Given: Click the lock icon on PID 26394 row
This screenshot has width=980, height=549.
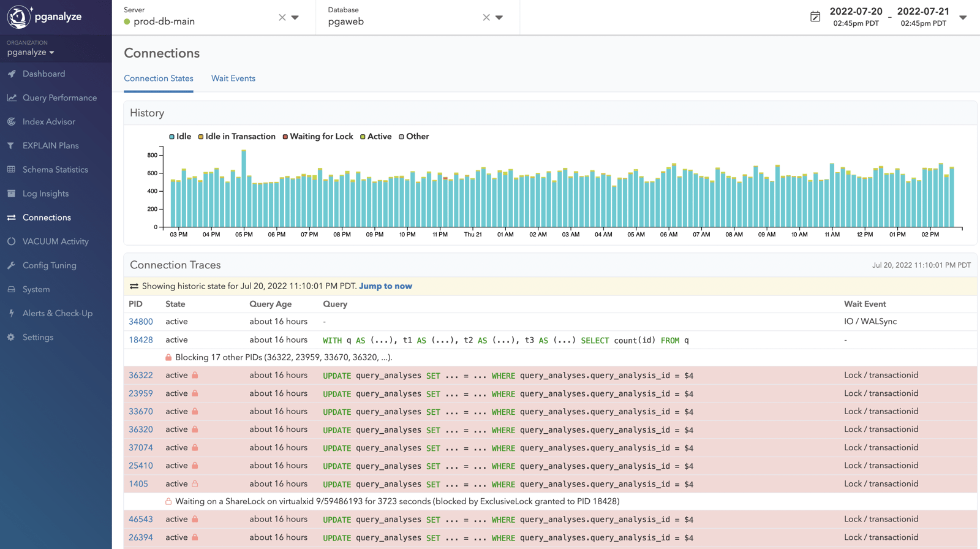Looking at the screenshot, I should tap(195, 537).
